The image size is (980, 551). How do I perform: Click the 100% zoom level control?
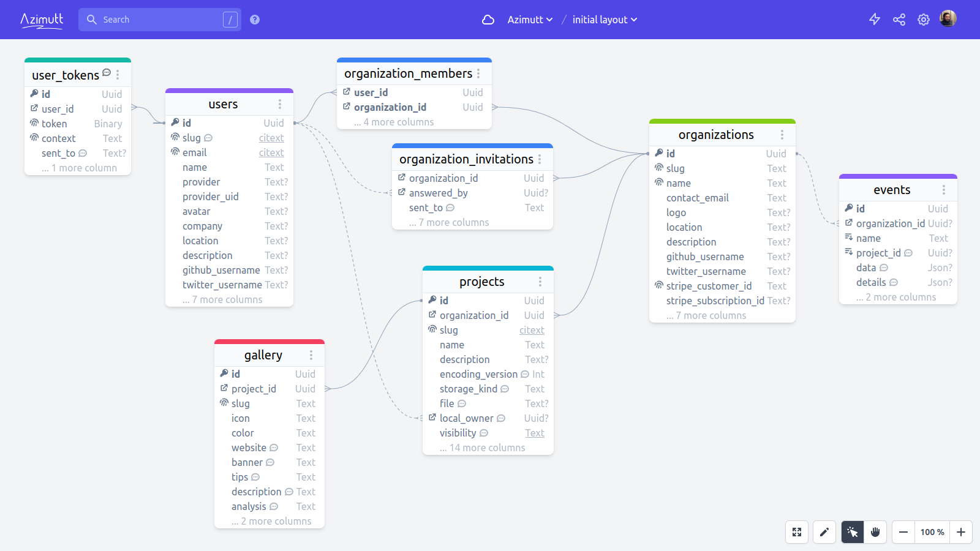pos(932,532)
